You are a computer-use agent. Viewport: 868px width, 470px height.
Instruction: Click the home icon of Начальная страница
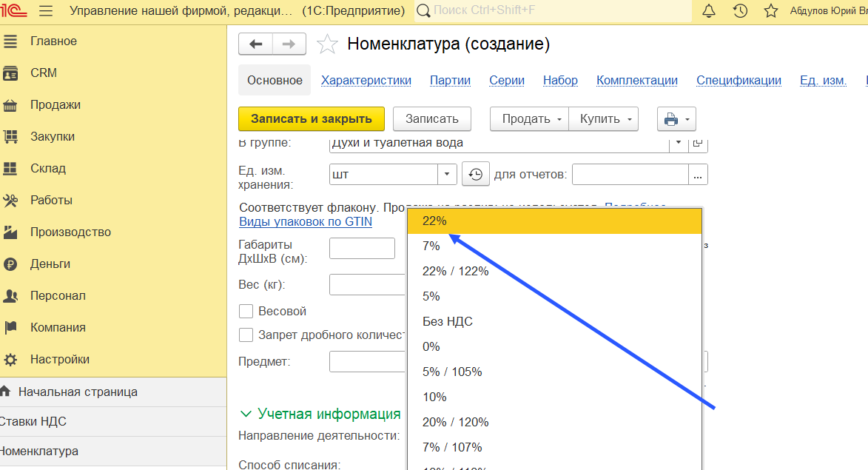5,392
